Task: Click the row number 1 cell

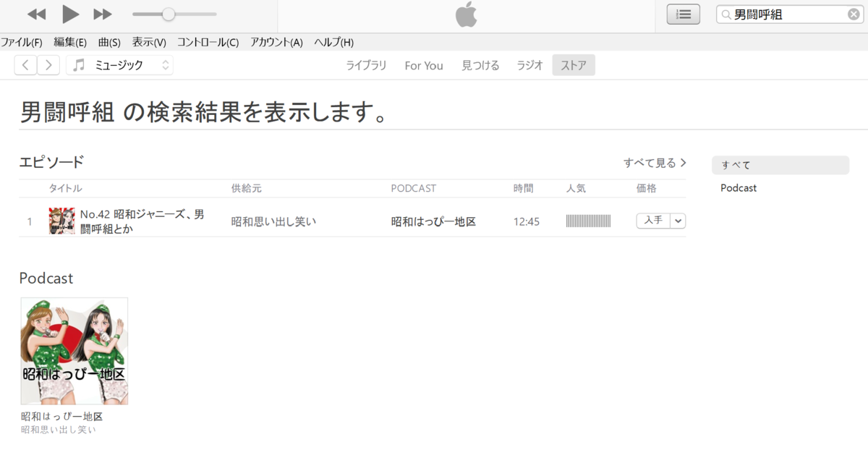Action: coord(30,221)
